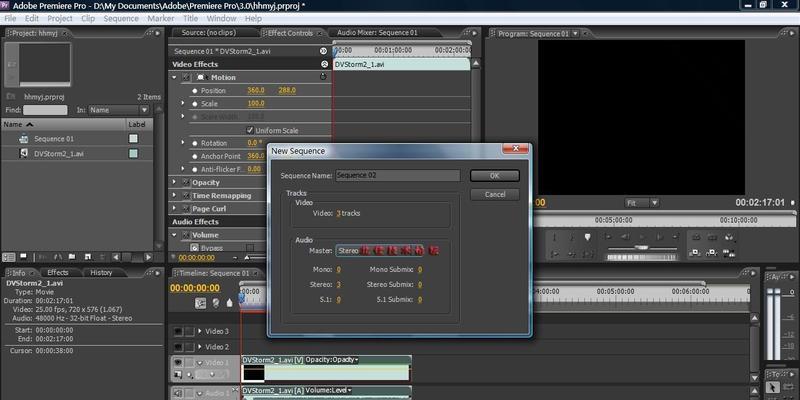Image resolution: width=800 pixels, height=400 pixels.
Task: Select the Selection arrow tool in Tools panel
Action: (774, 388)
